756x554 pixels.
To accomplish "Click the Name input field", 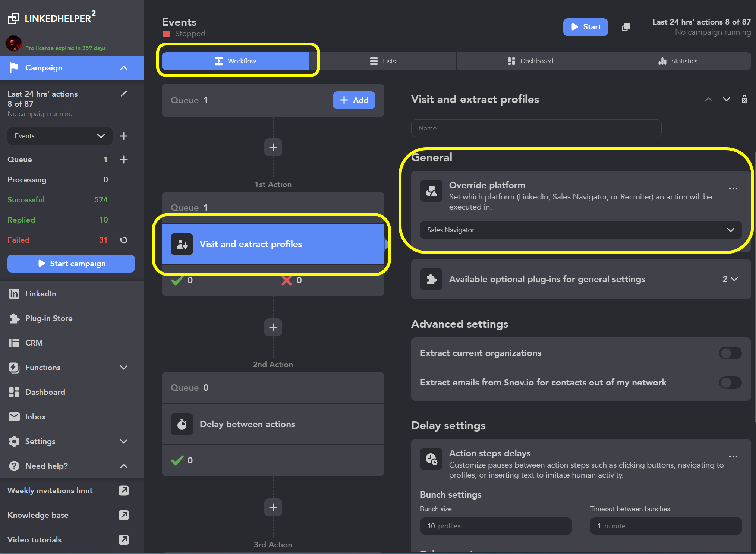I will coord(536,128).
